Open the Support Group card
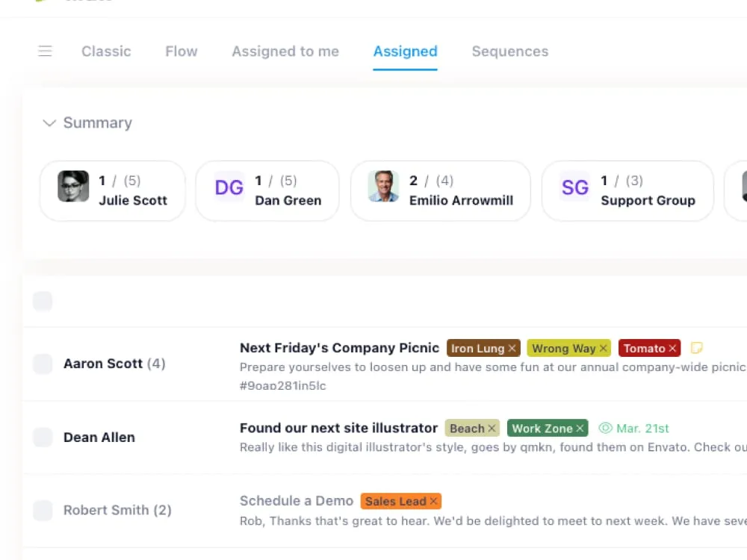747x560 pixels. 627,190
